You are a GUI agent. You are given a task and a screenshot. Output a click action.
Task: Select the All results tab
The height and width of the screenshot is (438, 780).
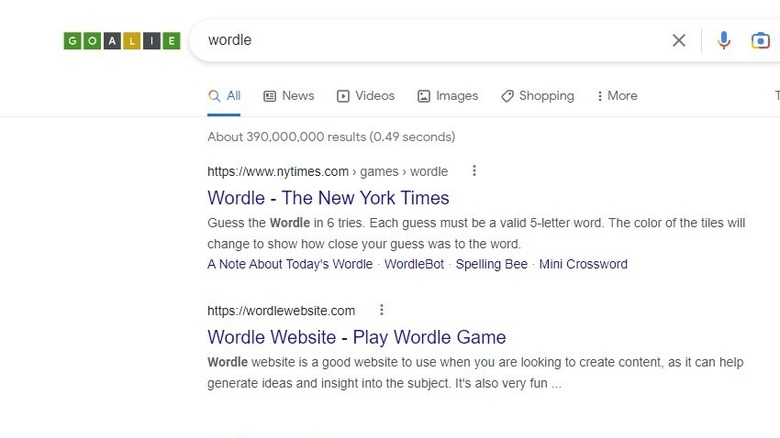225,96
